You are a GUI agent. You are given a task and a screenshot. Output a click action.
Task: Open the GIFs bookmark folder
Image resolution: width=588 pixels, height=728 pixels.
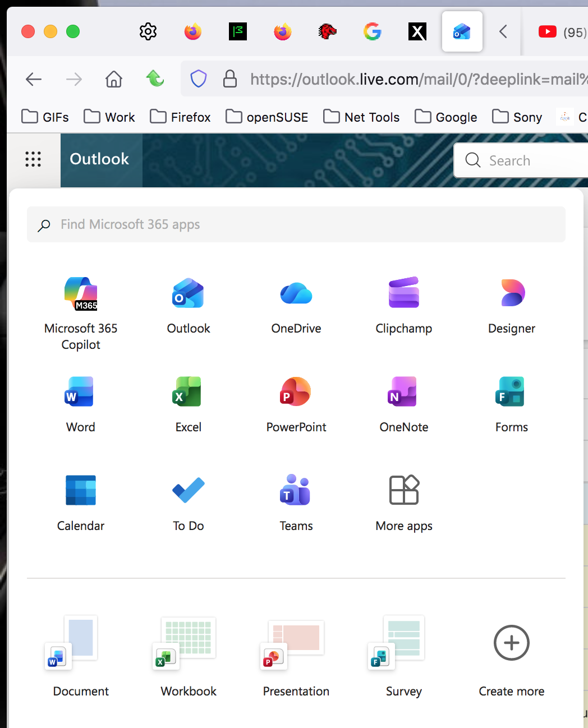[x=45, y=117]
